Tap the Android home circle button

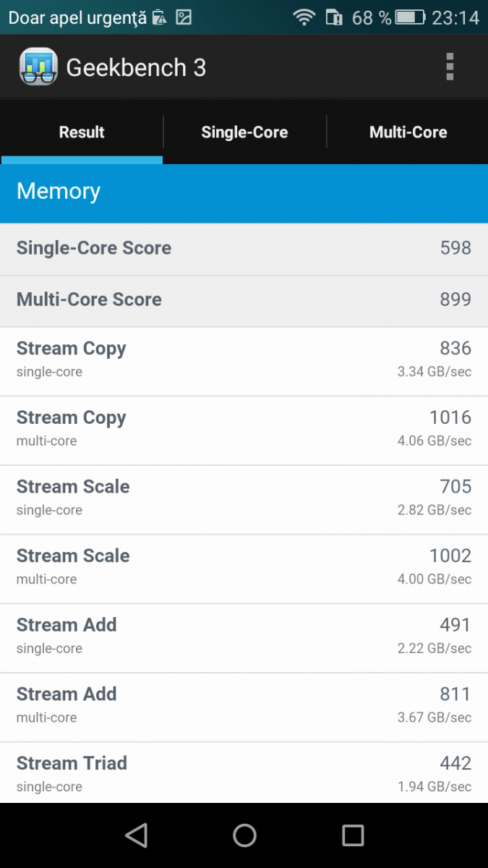click(244, 835)
